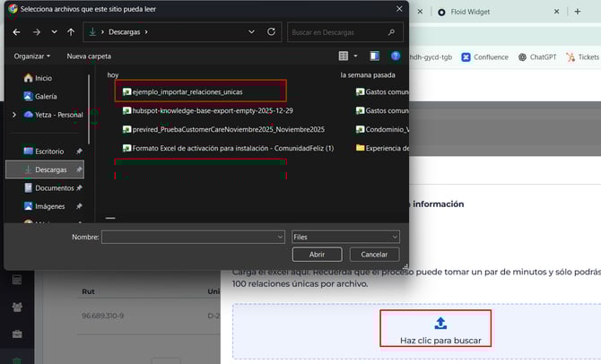Open the Organizar dropdown menu
This screenshot has height=364, width=601.
34,56
